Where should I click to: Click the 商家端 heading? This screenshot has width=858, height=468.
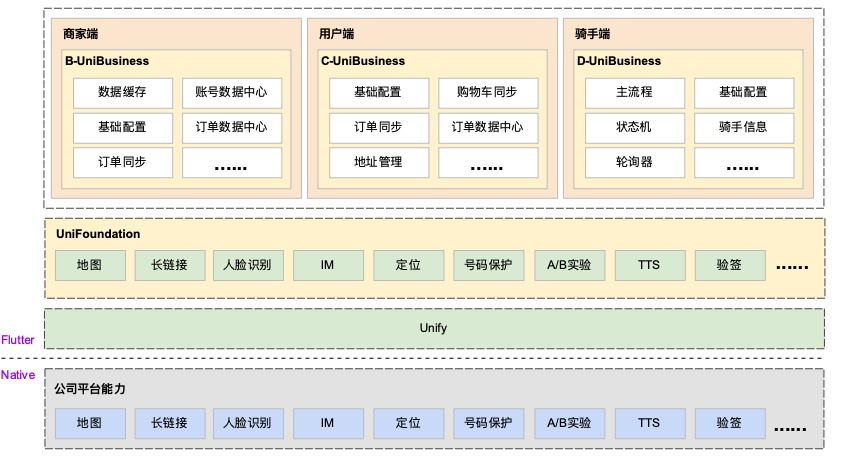point(80,34)
